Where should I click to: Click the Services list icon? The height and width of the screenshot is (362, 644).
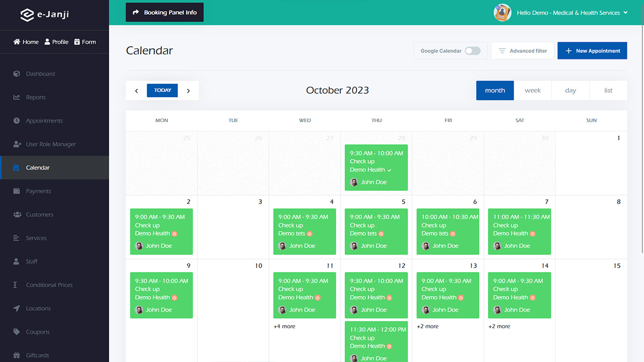coord(17,238)
